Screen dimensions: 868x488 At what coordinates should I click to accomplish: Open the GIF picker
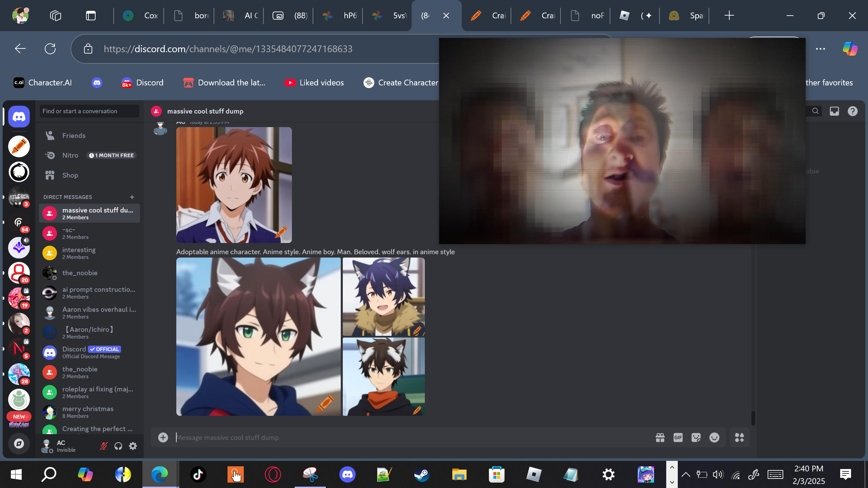(678, 438)
